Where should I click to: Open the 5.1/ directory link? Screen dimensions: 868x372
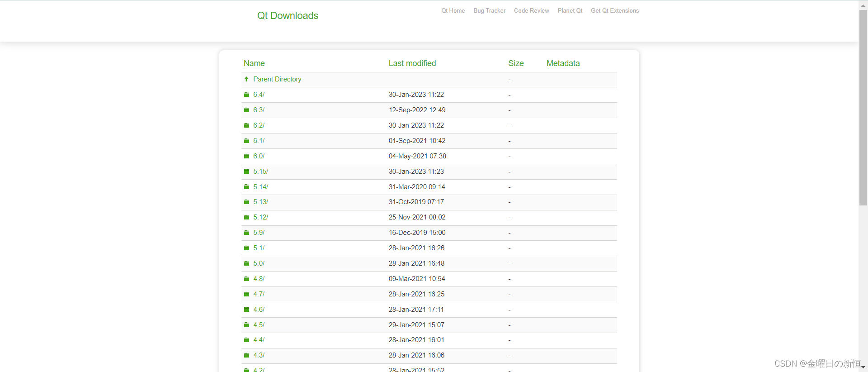pos(259,248)
